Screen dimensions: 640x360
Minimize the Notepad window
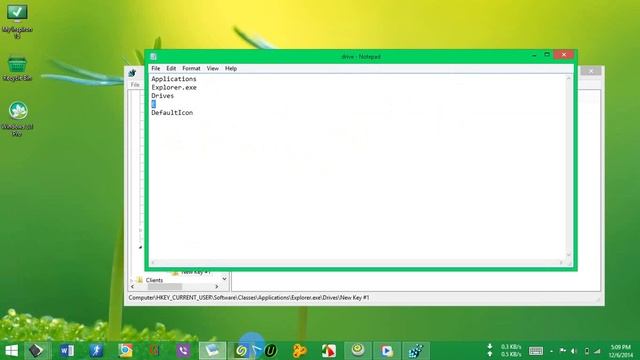pos(534,55)
